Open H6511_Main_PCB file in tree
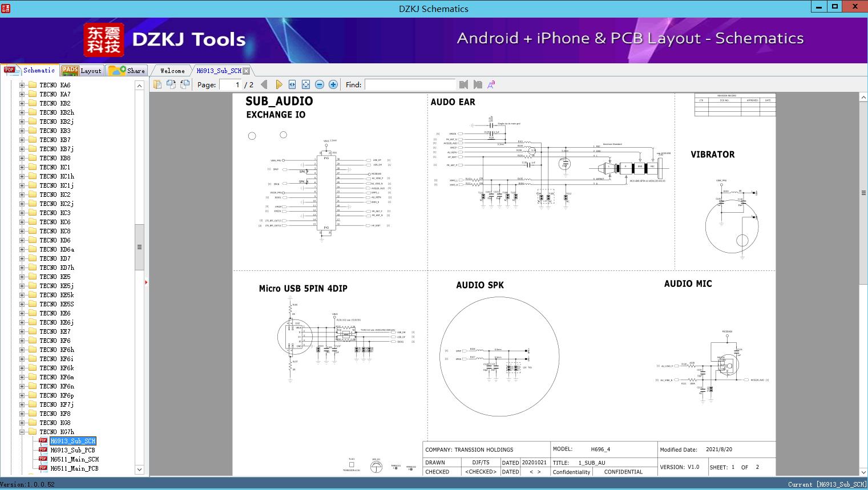 click(x=74, y=468)
